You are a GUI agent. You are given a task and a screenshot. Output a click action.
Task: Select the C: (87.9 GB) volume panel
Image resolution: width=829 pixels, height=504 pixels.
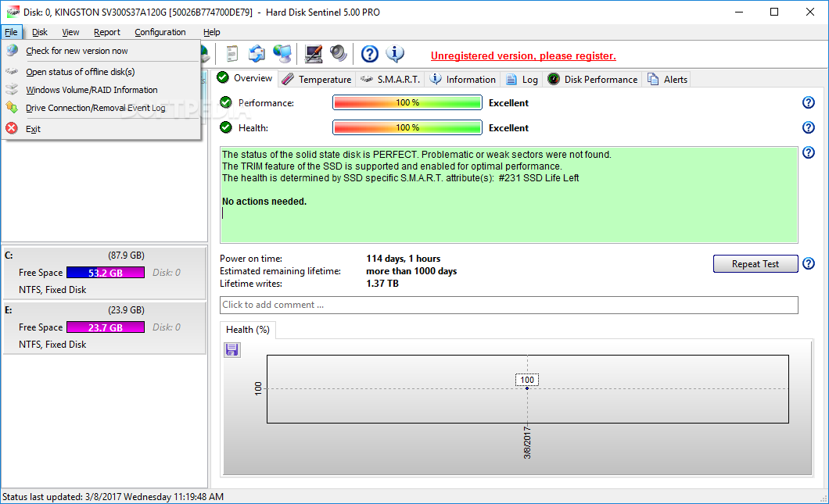click(x=104, y=272)
